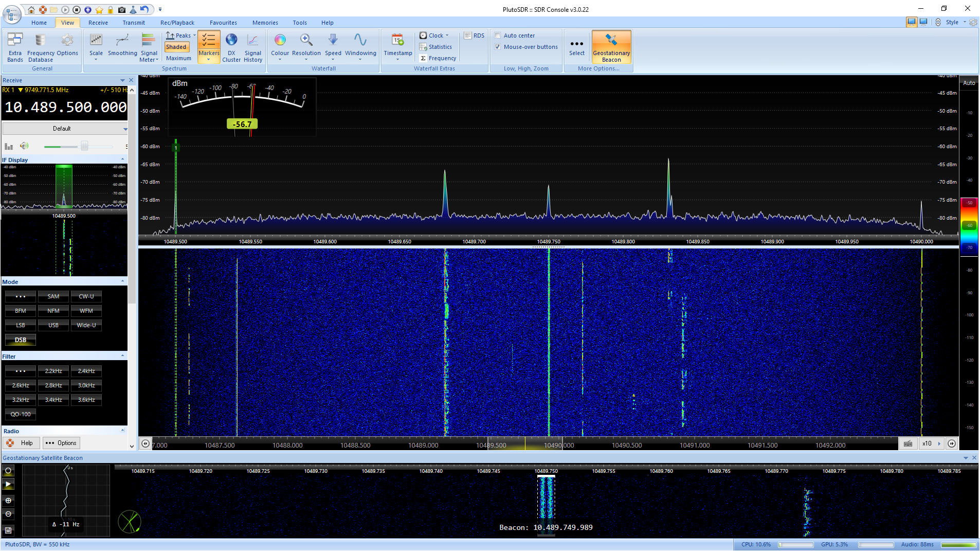Toggle the Shaded spectrum option
Viewport: 980px width, 551px height.
tap(176, 47)
